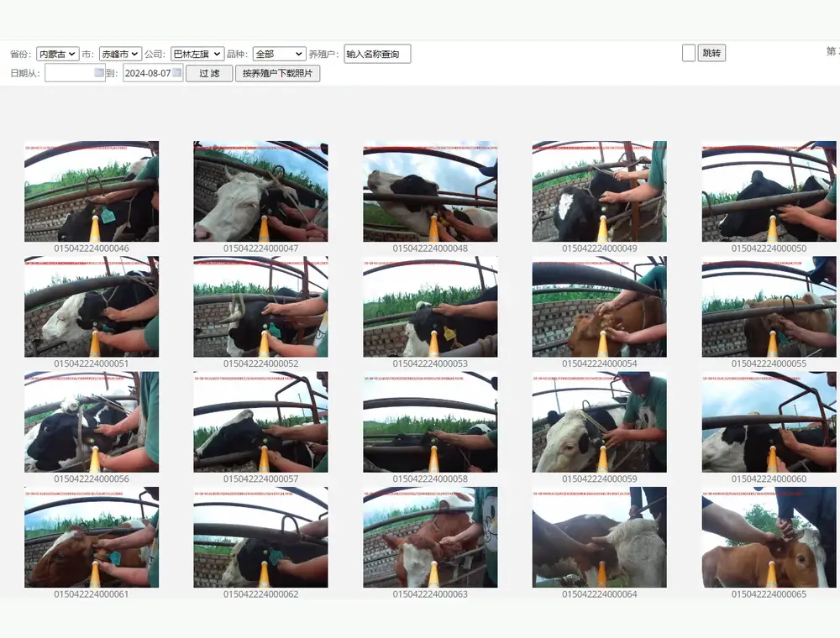Open photo thumbnail above 015042224000050
840x638 pixels.
click(x=769, y=191)
